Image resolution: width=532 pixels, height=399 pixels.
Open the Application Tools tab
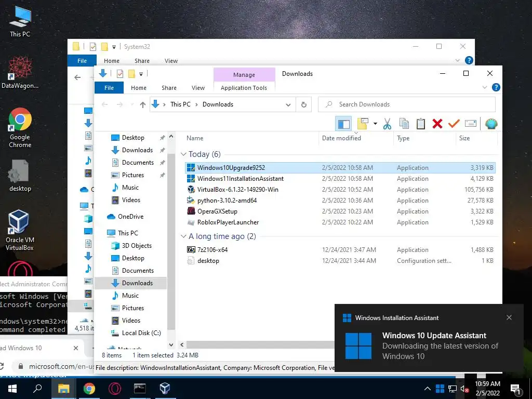244,87
